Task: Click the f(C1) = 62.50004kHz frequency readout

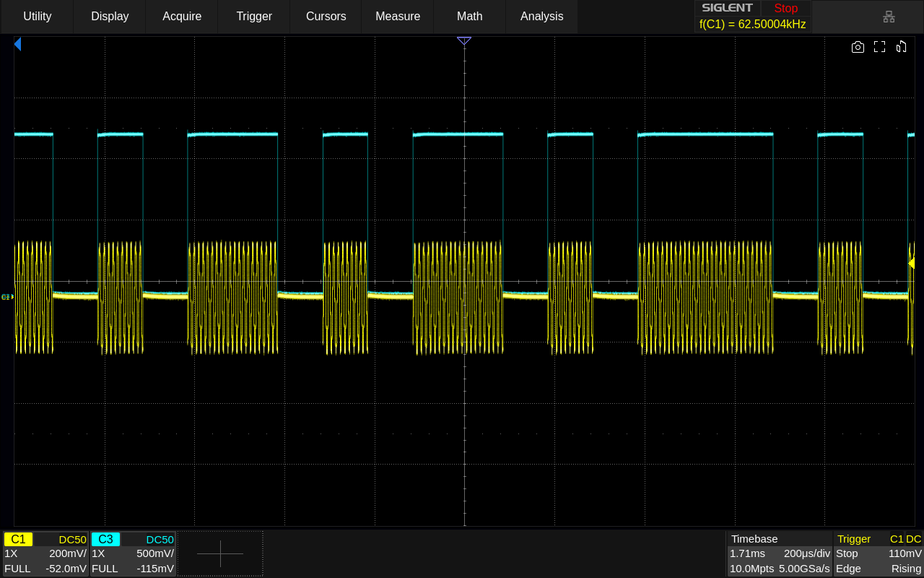Action: pos(753,24)
